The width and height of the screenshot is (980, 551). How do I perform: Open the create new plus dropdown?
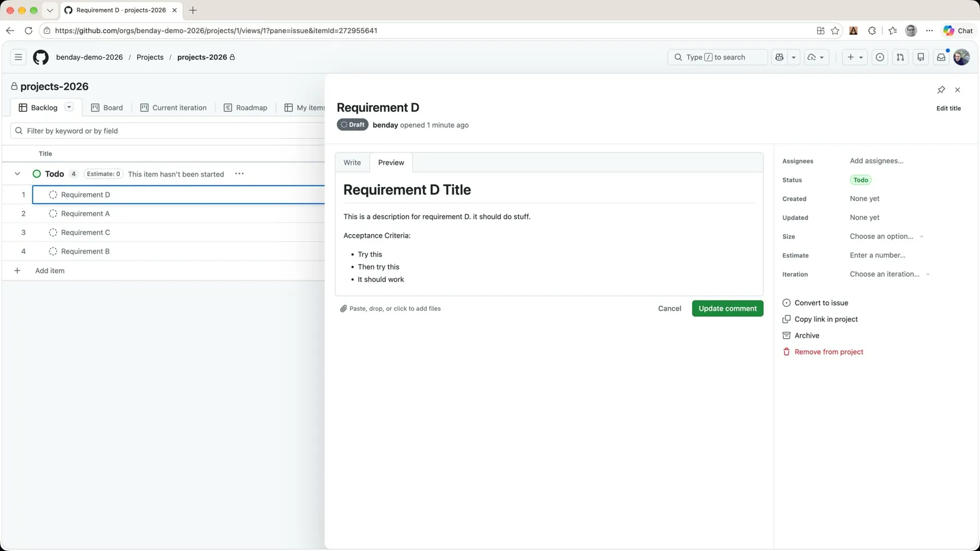point(854,57)
